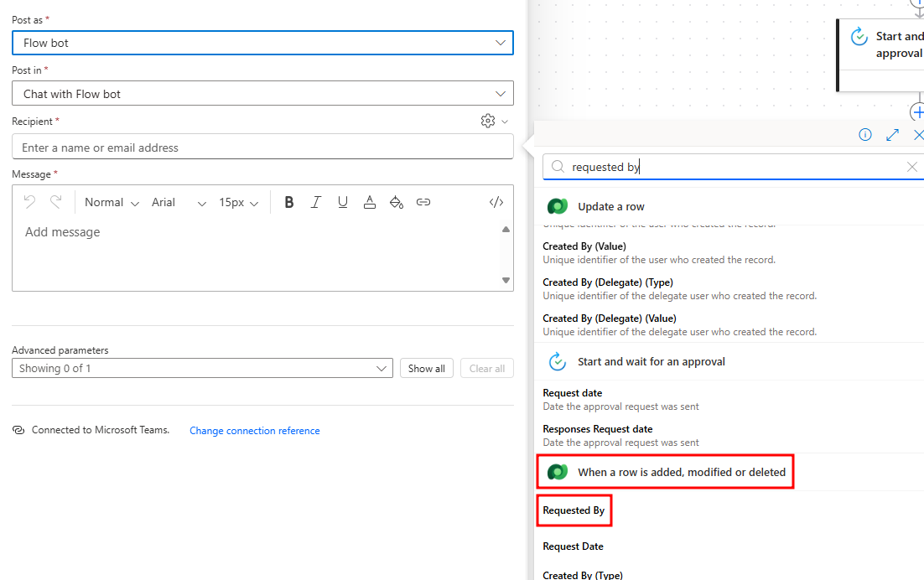Toggle bold formatting in message editor
The height and width of the screenshot is (580, 924).
(x=288, y=202)
